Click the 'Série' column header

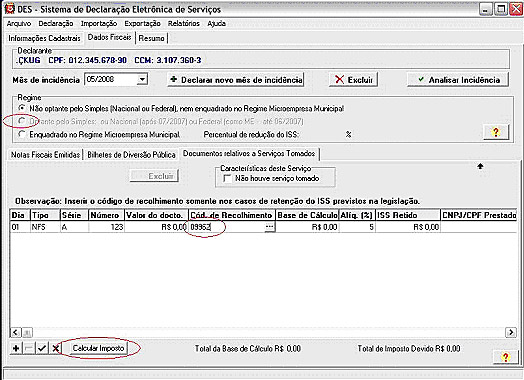click(74, 215)
